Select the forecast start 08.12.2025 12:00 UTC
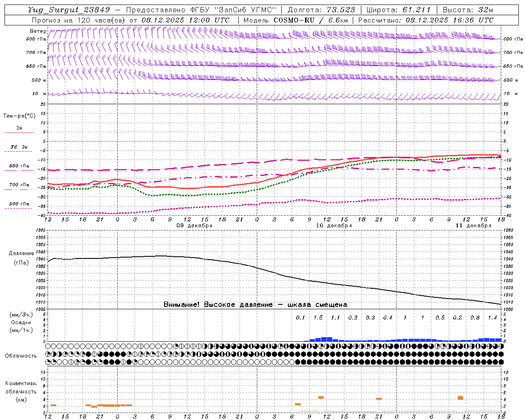The width and height of the screenshot is (525, 420). (x=185, y=20)
